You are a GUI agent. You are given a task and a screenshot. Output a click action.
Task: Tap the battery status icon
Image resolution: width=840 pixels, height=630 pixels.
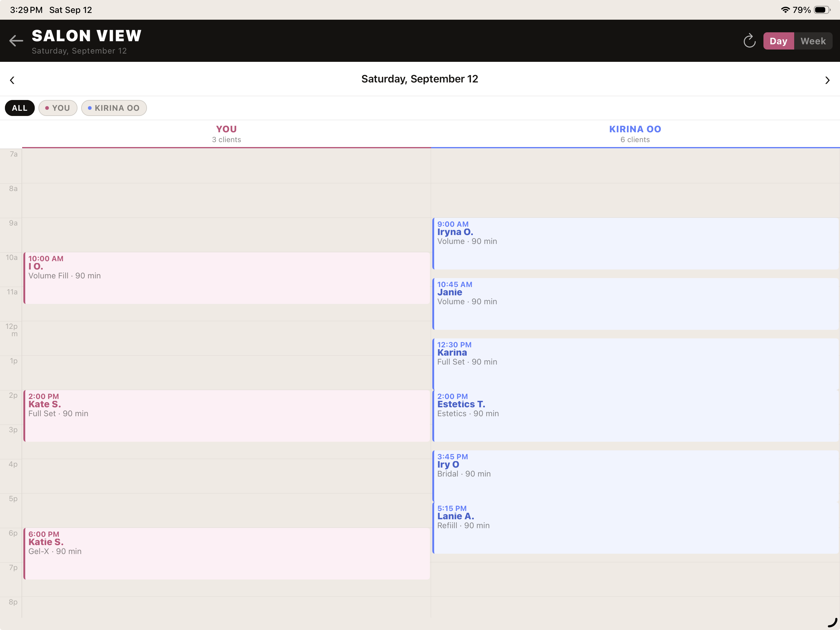pos(822,10)
